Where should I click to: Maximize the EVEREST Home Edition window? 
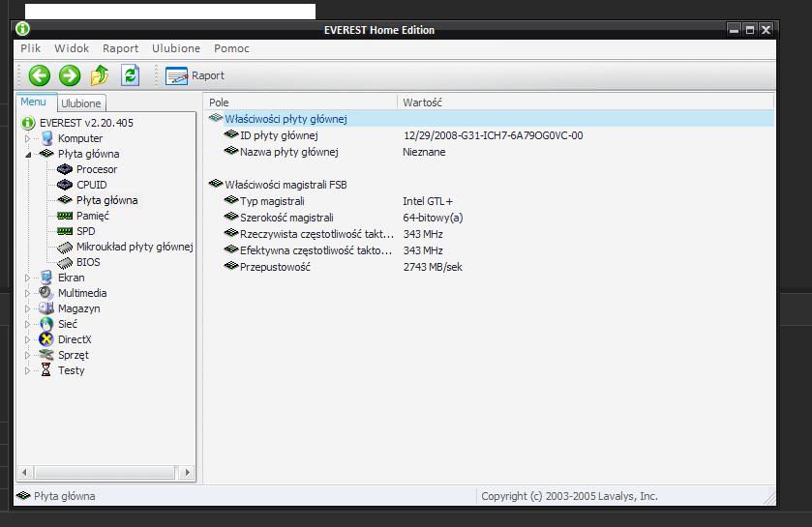[750, 30]
